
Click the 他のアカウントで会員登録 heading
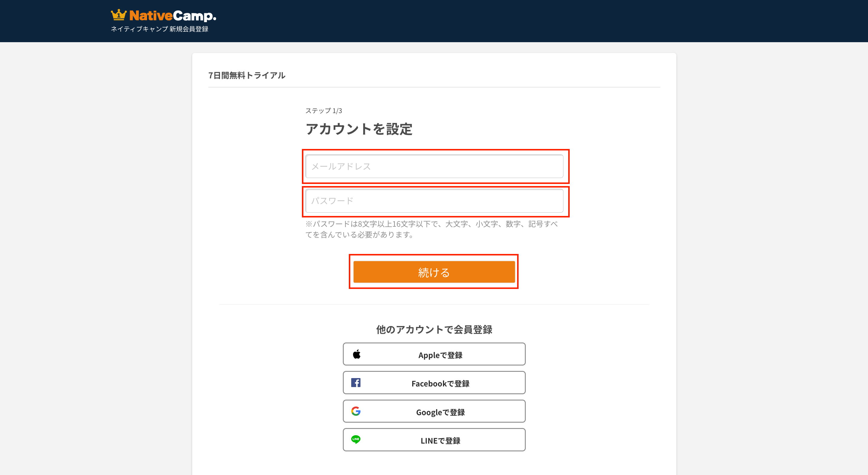point(434,329)
